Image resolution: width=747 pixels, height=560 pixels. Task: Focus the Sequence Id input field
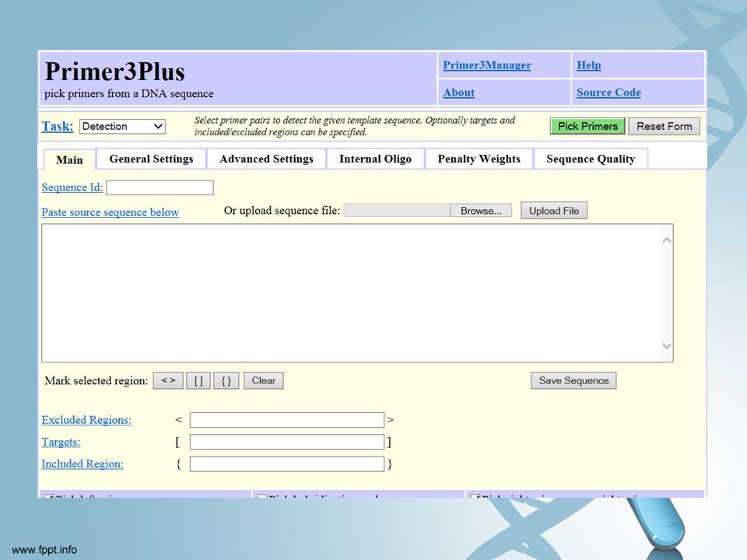pos(160,187)
